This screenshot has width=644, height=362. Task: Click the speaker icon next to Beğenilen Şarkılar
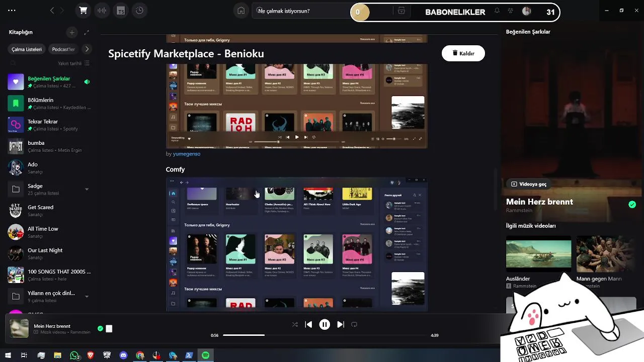click(87, 81)
